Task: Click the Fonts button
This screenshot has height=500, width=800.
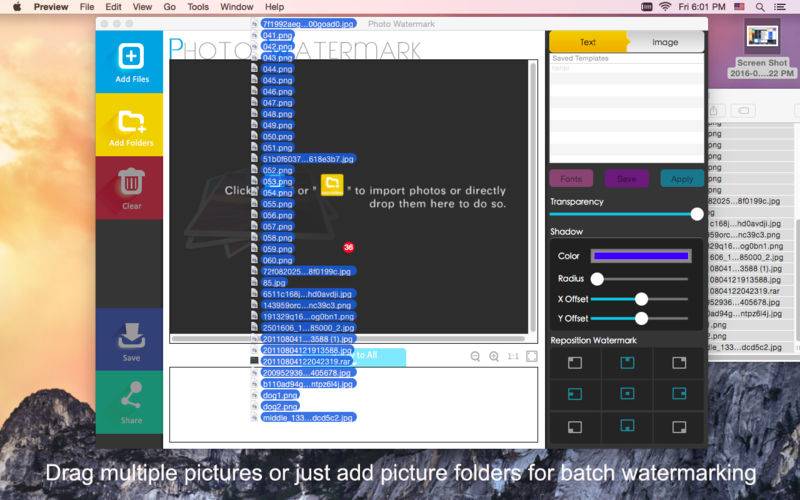Action: tap(571, 179)
